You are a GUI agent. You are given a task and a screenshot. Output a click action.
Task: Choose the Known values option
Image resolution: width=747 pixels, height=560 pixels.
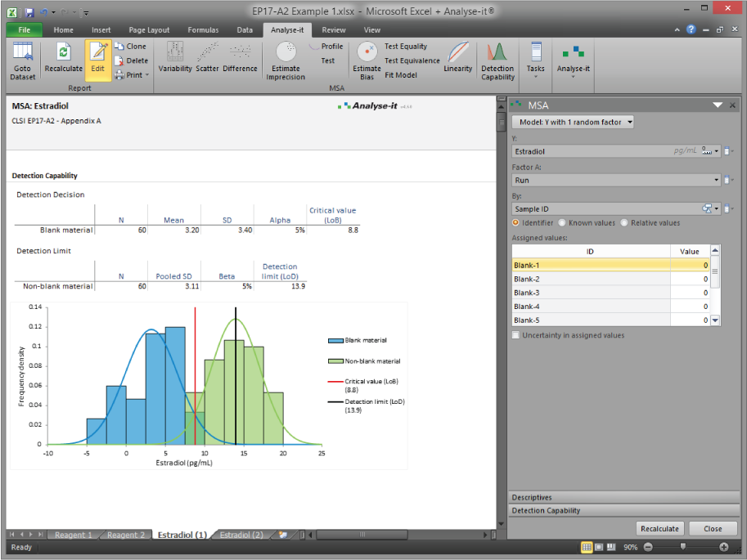562,222
